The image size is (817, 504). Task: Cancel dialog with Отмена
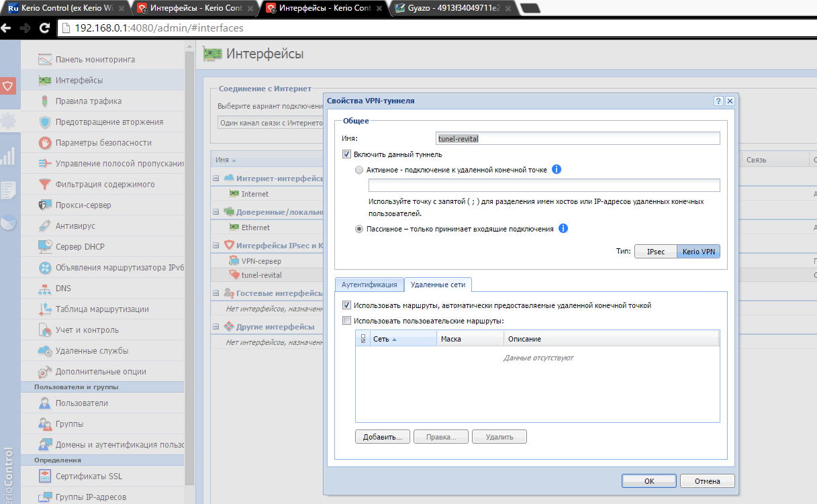708,481
